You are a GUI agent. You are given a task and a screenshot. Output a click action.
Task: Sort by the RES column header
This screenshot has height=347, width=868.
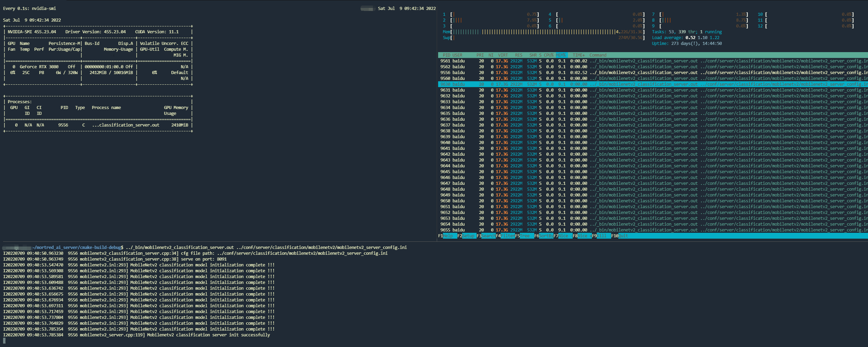pyautogui.click(x=518, y=55)
